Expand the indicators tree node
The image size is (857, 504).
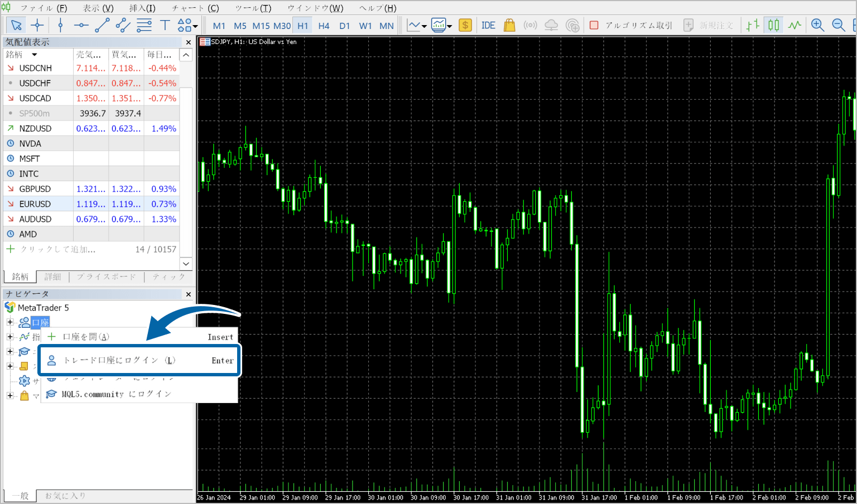point(9,337)
